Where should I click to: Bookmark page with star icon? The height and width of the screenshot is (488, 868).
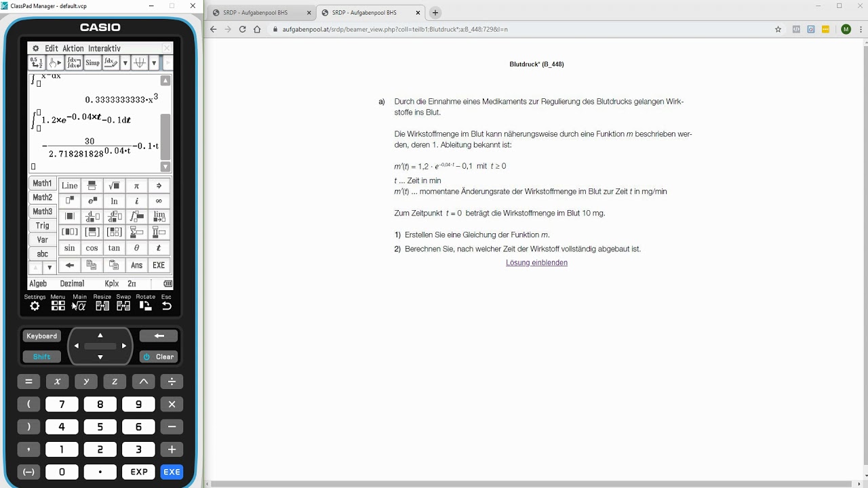pyautogui.click(x=778, y=29)
